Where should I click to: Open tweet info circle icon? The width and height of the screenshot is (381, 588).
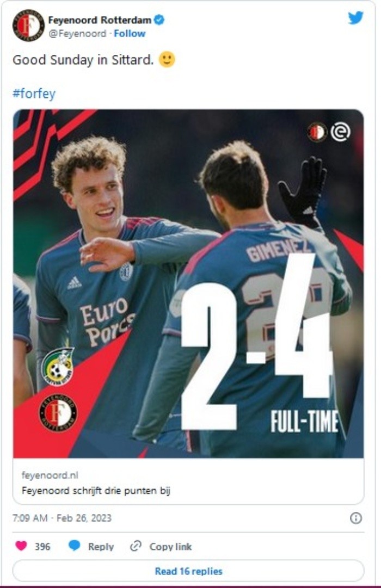tap(355, 518)
